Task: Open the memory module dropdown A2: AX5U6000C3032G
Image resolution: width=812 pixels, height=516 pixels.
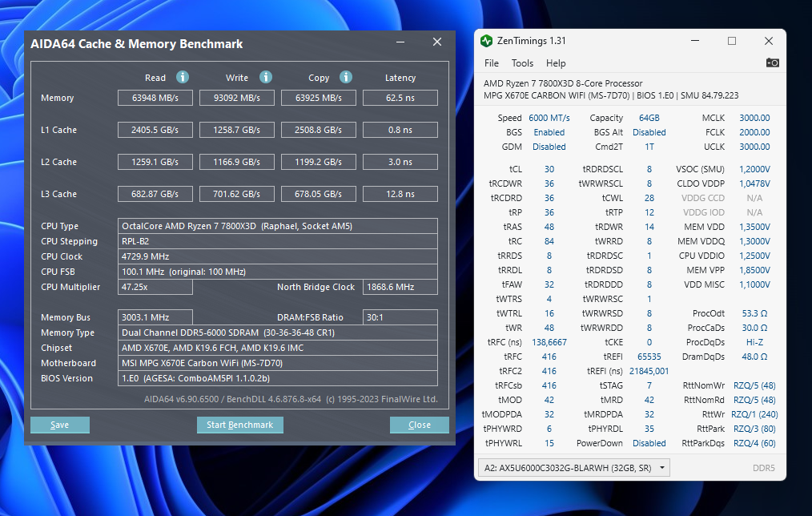Action: point(574,468)
